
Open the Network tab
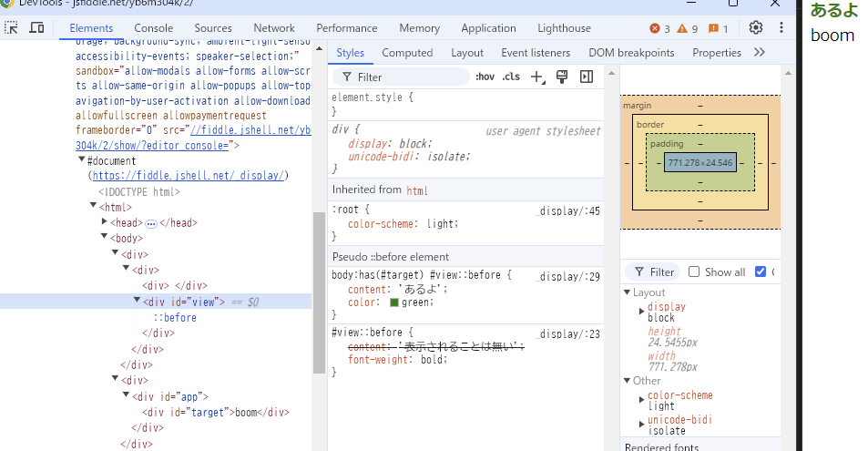click(274, 27)
